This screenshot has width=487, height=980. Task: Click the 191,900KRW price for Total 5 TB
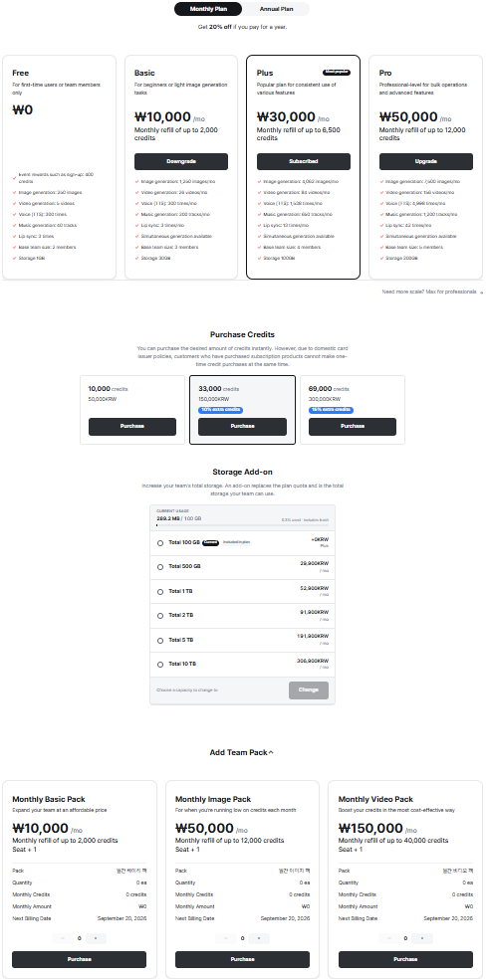(x=313, y=636)
